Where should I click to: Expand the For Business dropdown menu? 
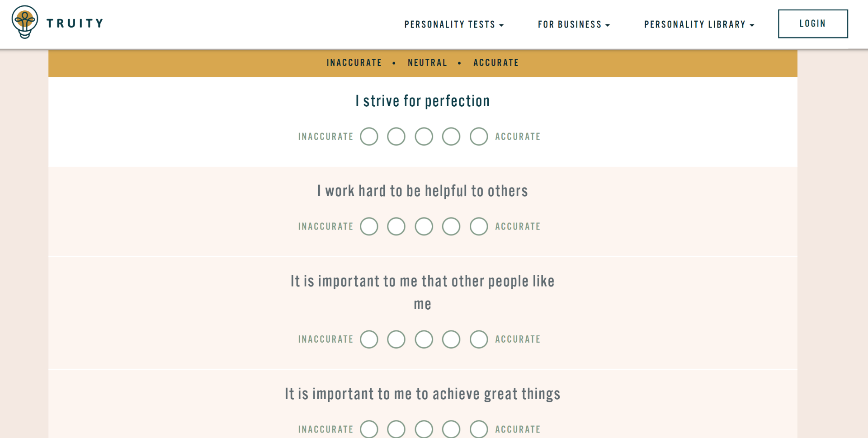click(x=574, y=24)
